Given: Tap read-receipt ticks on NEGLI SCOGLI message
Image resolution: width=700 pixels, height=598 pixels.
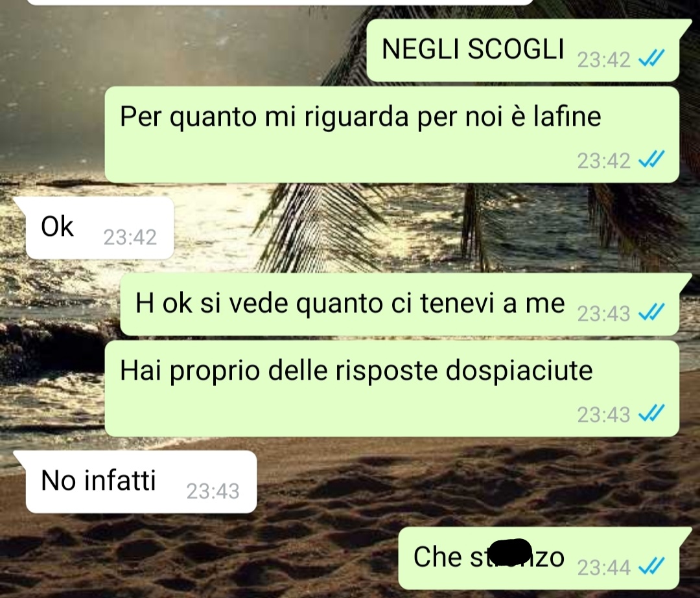Looking at the screenshot, I should [651, 58].
